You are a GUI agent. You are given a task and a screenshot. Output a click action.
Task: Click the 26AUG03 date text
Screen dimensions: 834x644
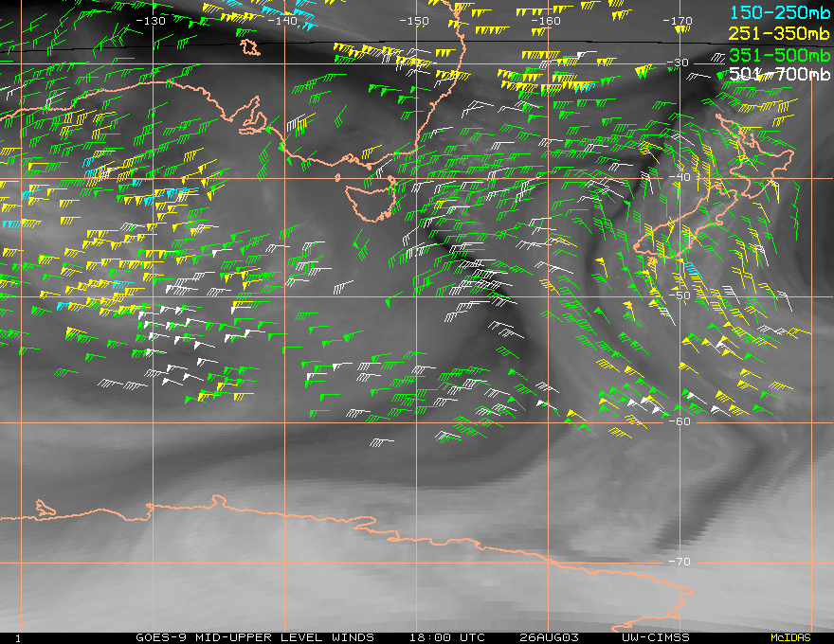[x=549, y=637]
